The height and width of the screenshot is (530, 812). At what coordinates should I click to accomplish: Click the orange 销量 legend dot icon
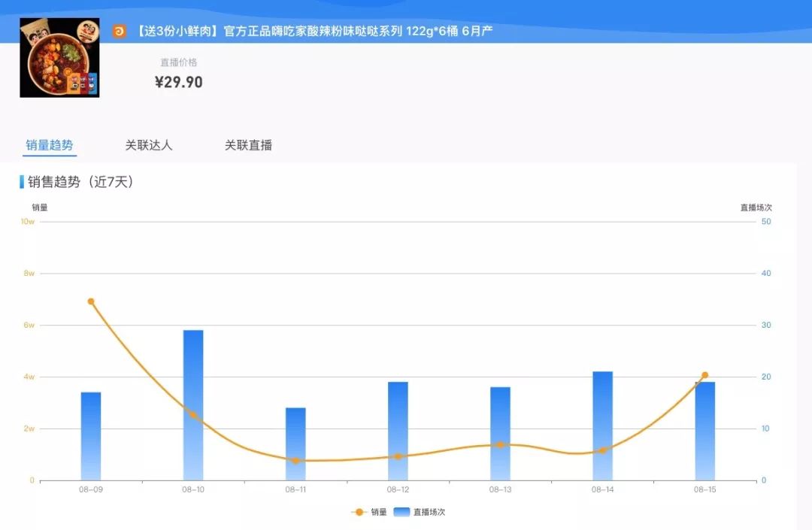pos(359,510)
